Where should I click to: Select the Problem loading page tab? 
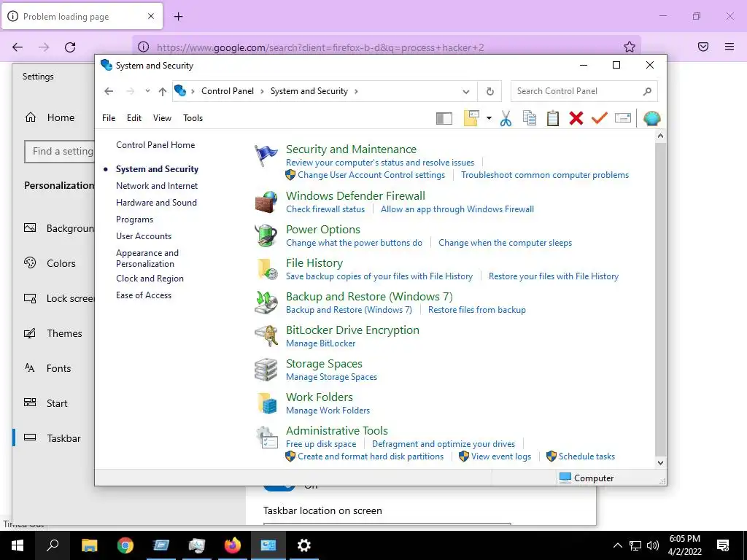(82, 17)
